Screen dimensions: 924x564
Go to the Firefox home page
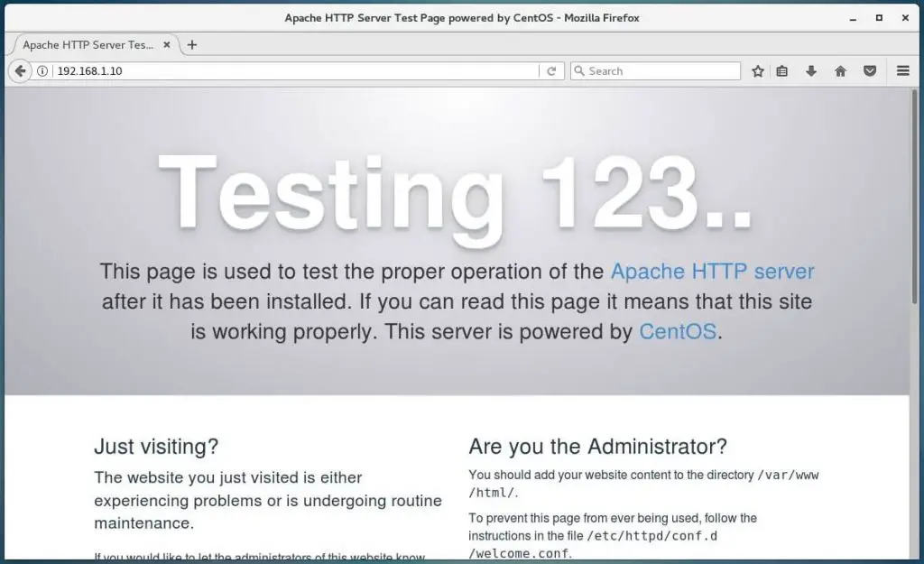click(840, 71)
